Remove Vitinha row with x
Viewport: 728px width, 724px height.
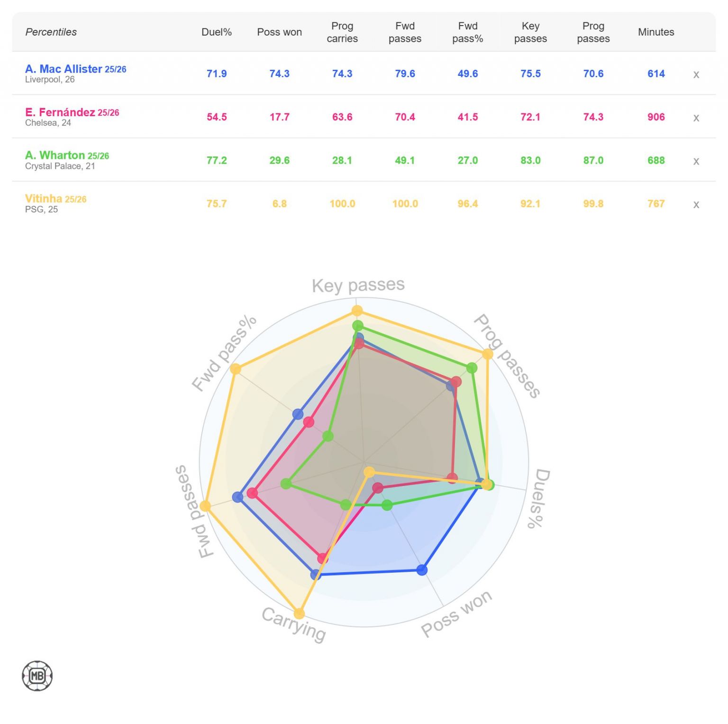pos(696,204)
